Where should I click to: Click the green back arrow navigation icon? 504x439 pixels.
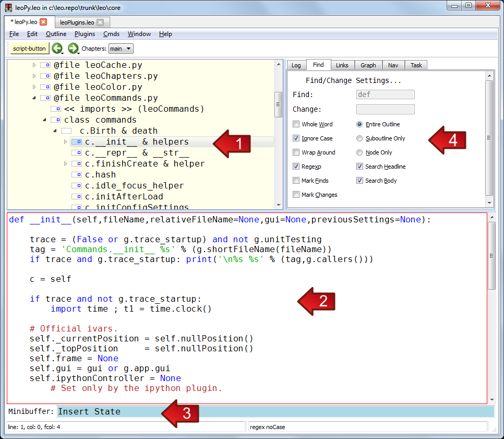[57, 48]
